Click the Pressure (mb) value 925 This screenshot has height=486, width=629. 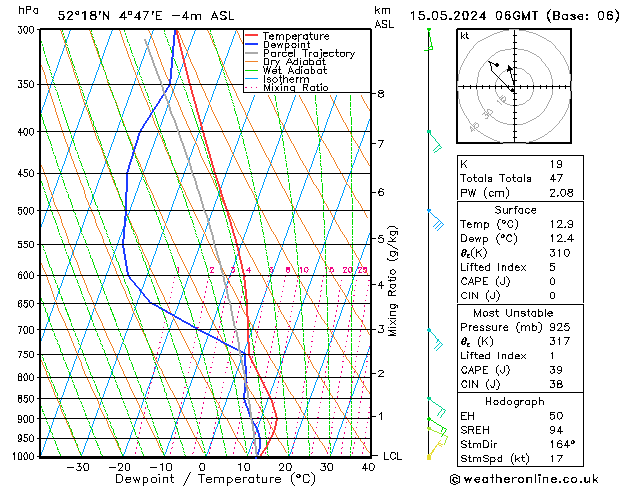coord(560,327)
